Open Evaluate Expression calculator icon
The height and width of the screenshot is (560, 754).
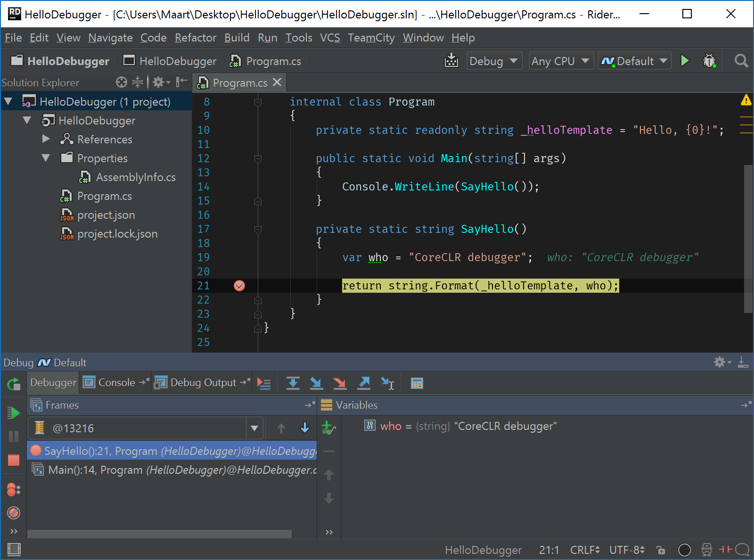tap(417, 384)
